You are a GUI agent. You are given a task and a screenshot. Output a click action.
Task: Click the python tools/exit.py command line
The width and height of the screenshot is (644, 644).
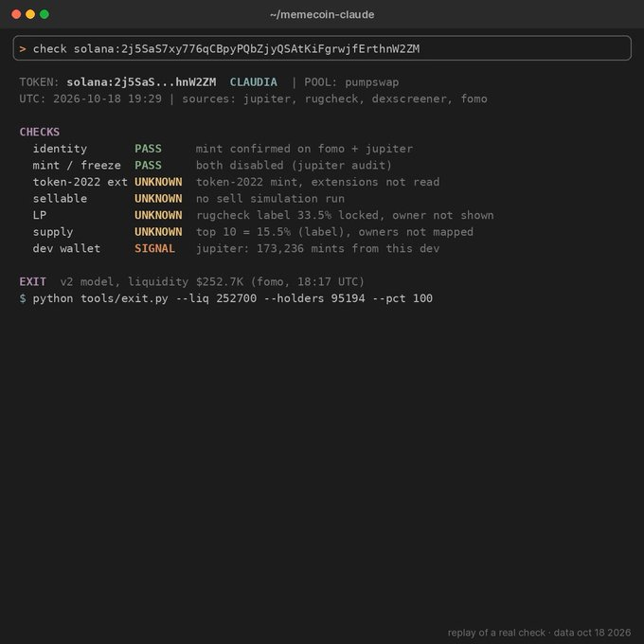pos(232,298)
